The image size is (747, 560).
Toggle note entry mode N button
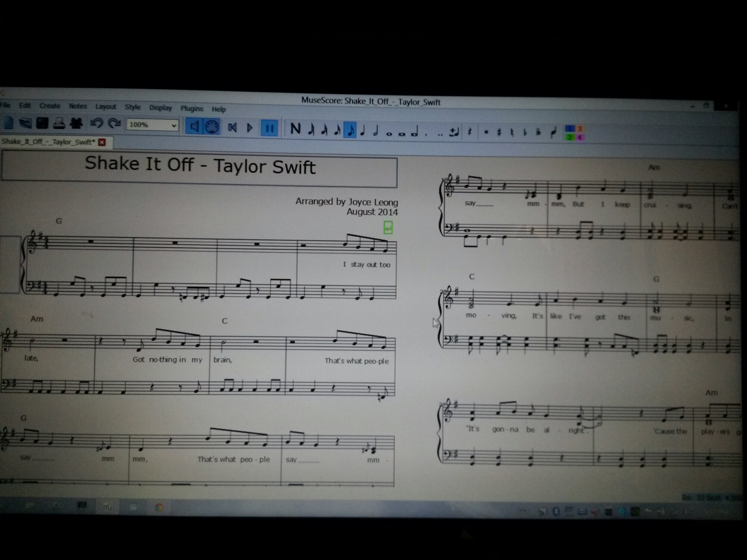point(295,129)
